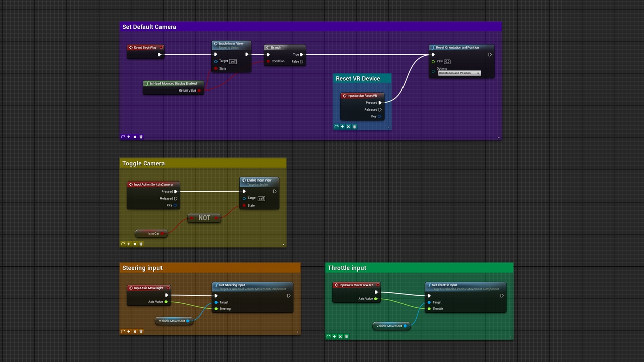The image size is (644, 362).
Task: Click the Branch node's True output pin
Action: [301, 55]
